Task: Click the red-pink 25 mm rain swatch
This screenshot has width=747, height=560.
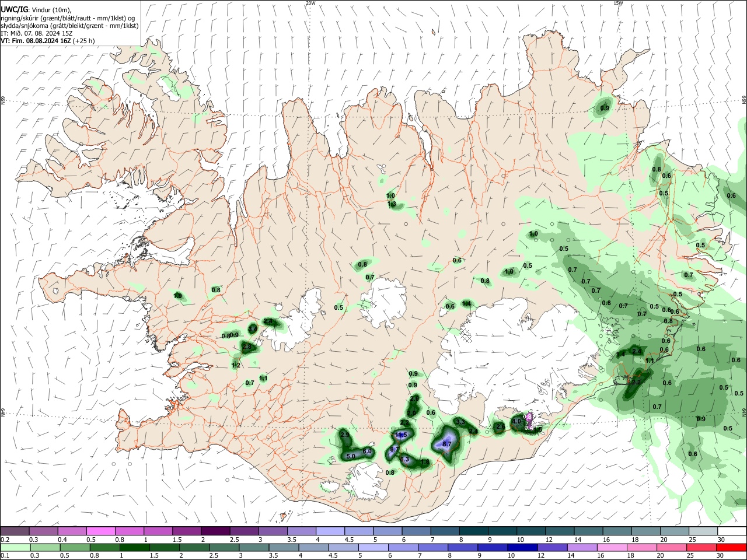Action: click(x=701, y=547)
